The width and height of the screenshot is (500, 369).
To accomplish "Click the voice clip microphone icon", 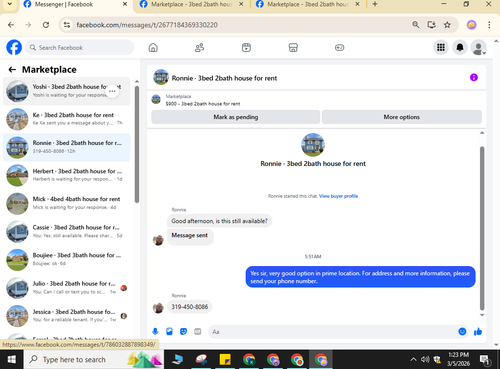I will [155, 331].
